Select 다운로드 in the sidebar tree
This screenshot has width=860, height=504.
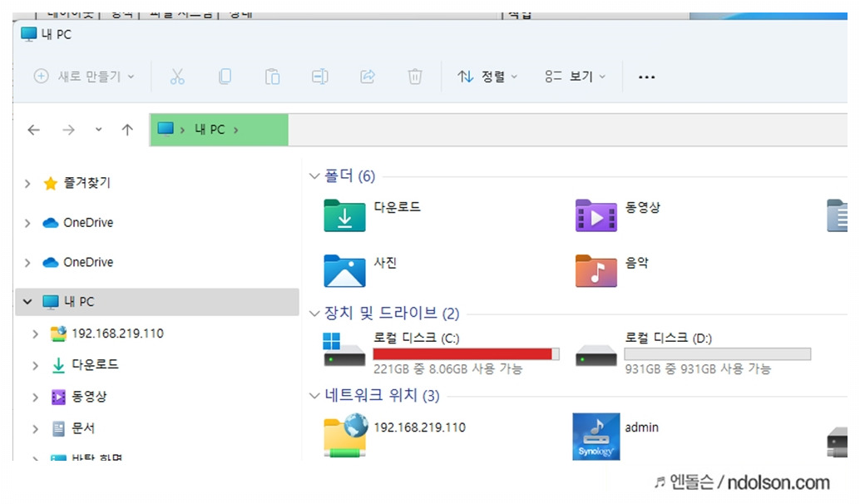click(x=85, y=365)
